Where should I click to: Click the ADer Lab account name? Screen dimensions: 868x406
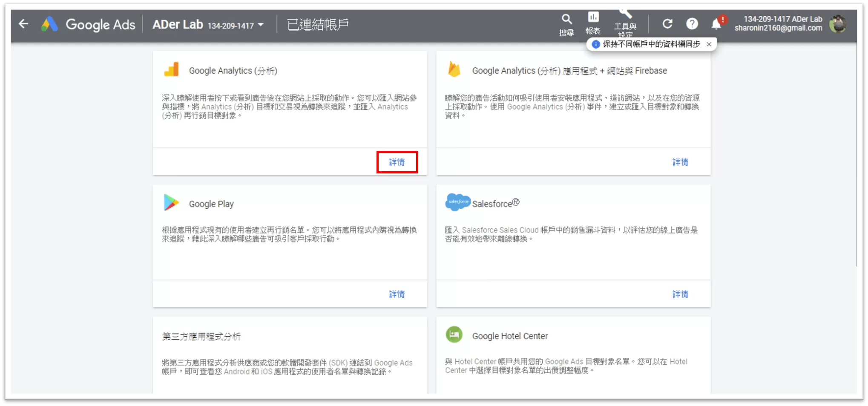(178, 25)
